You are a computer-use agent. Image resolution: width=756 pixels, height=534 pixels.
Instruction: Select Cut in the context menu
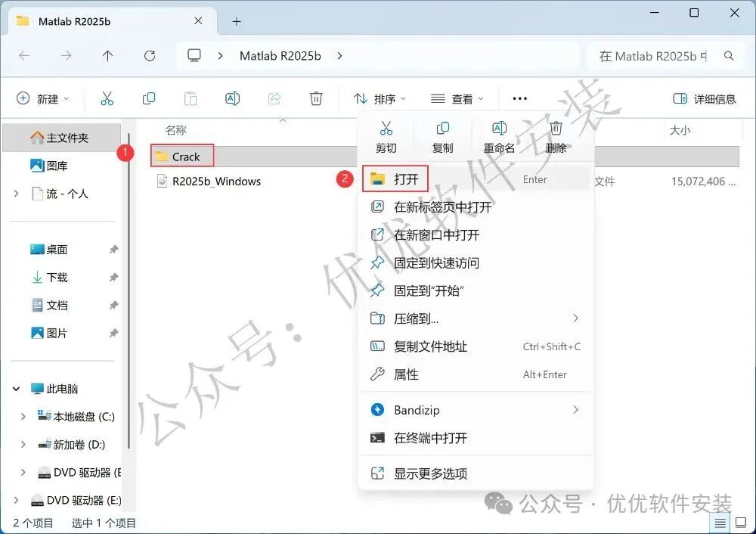coord(386,138)
